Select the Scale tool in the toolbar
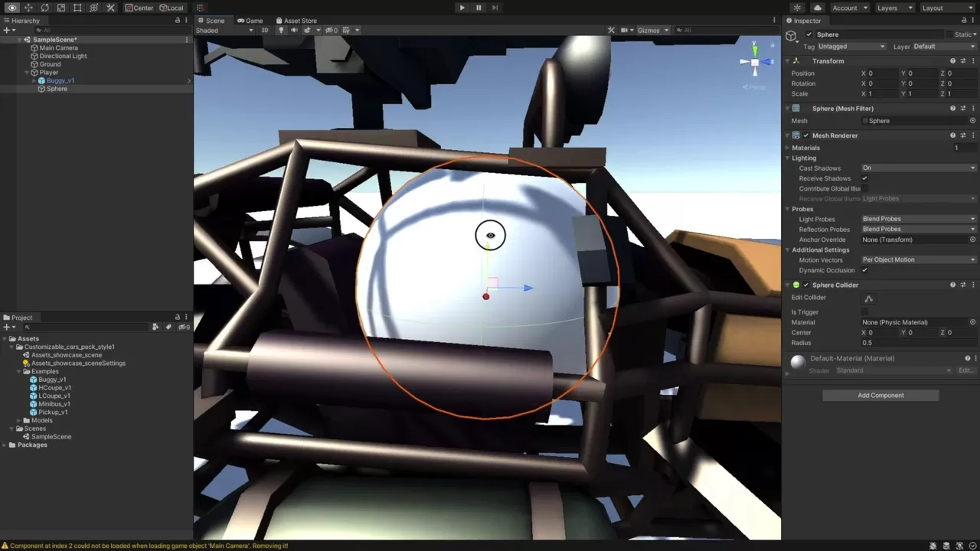The height and width of the screenshot is (551, 980). coord(61,8)
